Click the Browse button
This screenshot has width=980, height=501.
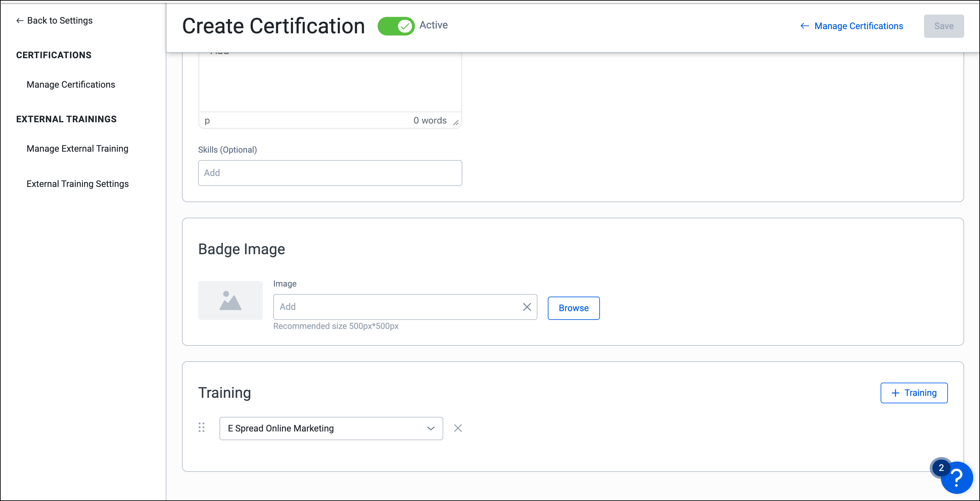573,308
